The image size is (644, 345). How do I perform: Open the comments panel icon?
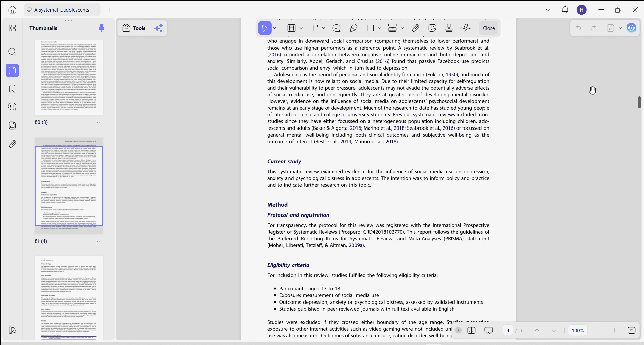click(12, 107)
